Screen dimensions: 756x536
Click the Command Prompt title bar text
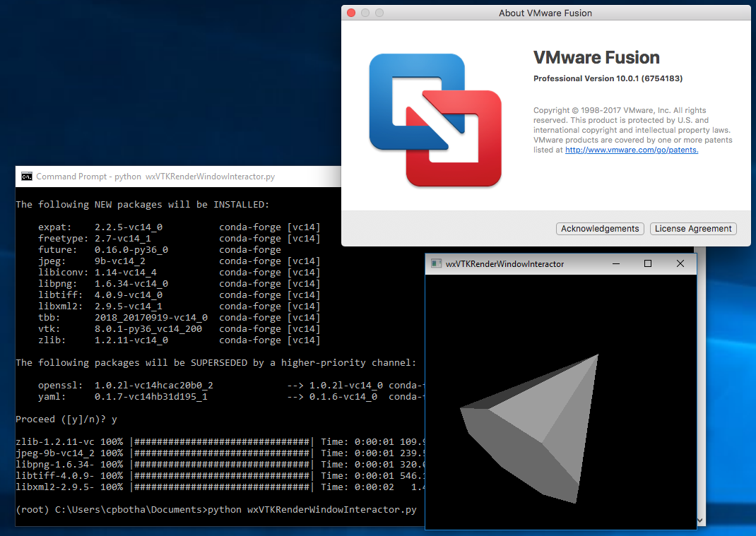[155, 177]
